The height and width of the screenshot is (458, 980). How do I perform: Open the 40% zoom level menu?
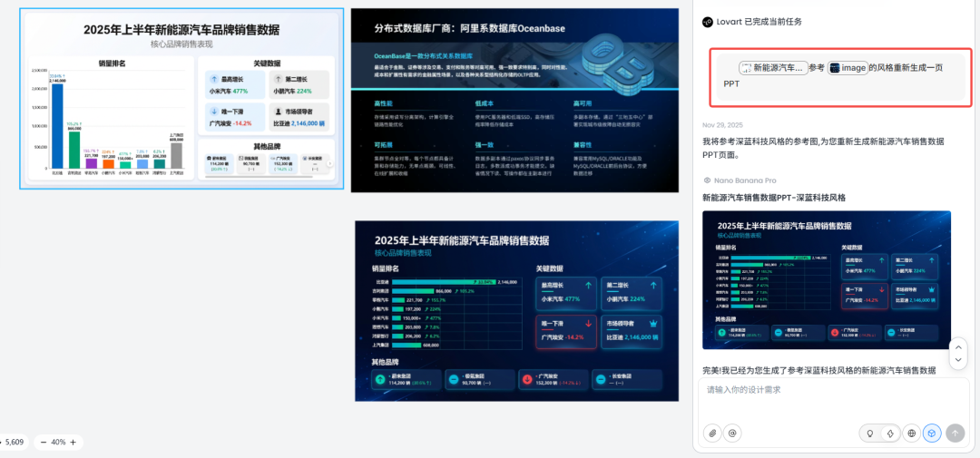(58, 443)
